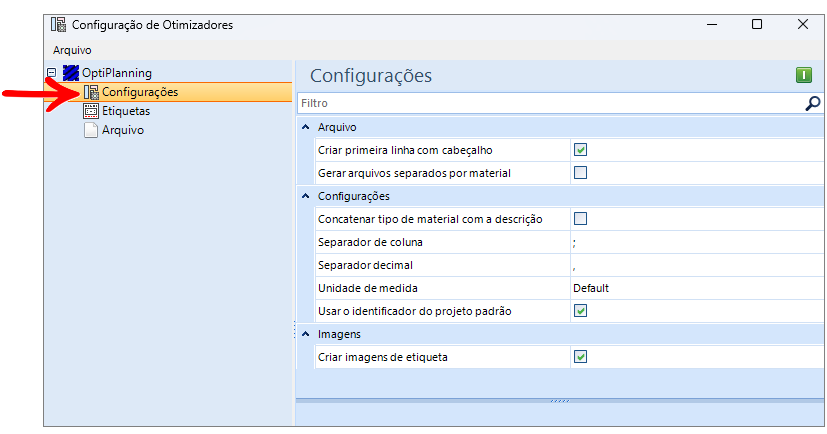
Task: Collapse the Configurações settings group
Action: [305, 196]
